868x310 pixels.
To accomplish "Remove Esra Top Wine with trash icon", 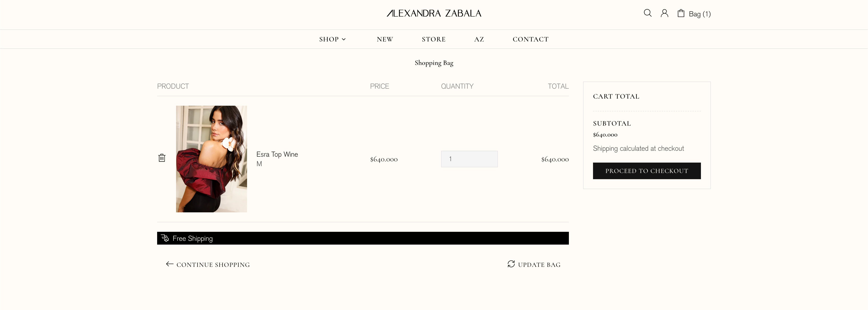I will pos(162,158).
